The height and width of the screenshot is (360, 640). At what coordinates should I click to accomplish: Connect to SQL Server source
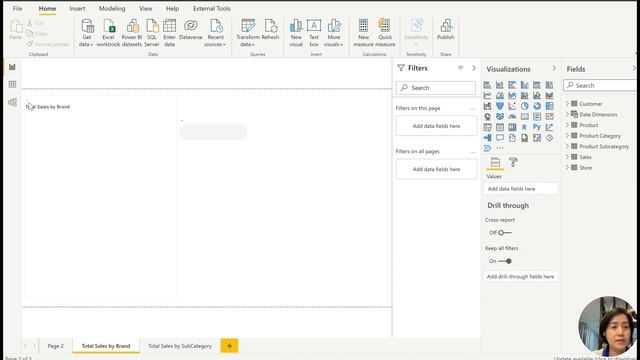click(152, 33)
